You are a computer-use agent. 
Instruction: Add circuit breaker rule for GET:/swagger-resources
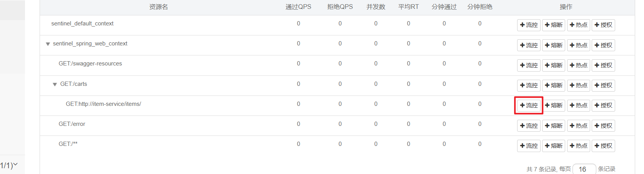point(554,65)
